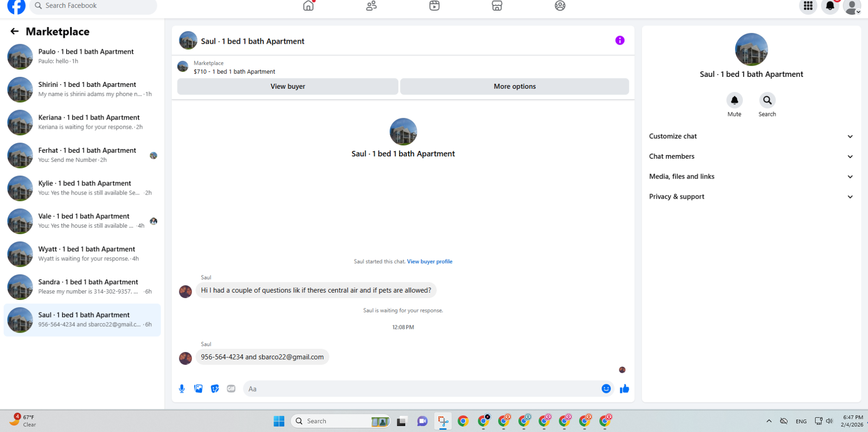Search in conversation using magnifier icon
Image resolution: width=868 pixels, height=432 pixels.
click(767, 100)
